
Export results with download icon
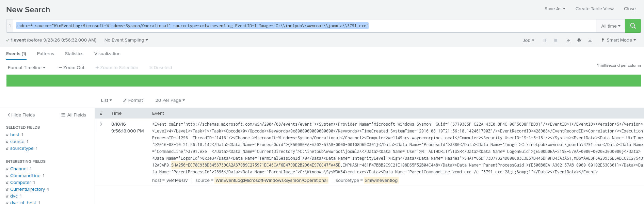click(590, 40)
